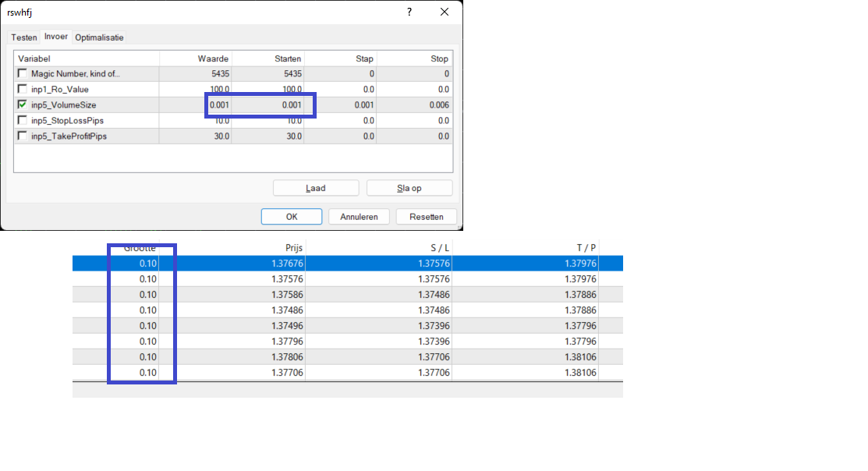Enable Magic Number checkbox
Screen dimensions: 868x471
pos(22,73)
